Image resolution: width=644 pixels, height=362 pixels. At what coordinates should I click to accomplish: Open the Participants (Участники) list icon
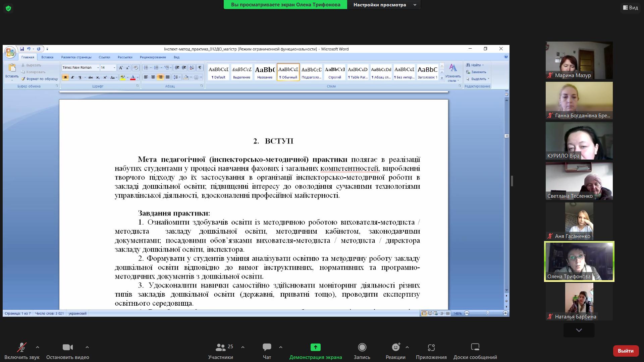click(x=220, y=348)
